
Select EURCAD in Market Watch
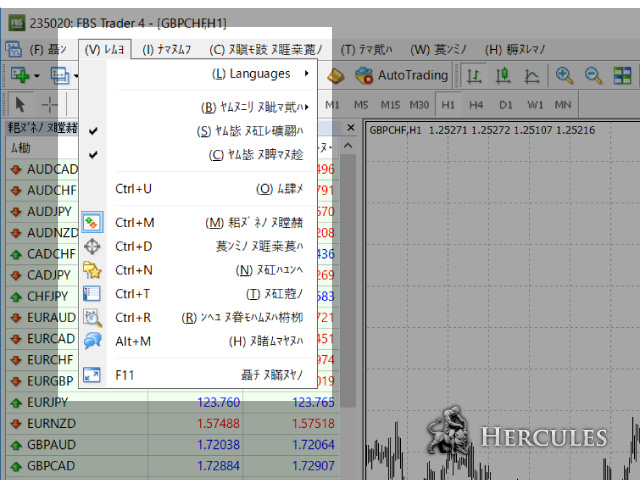tap(51, 339)
